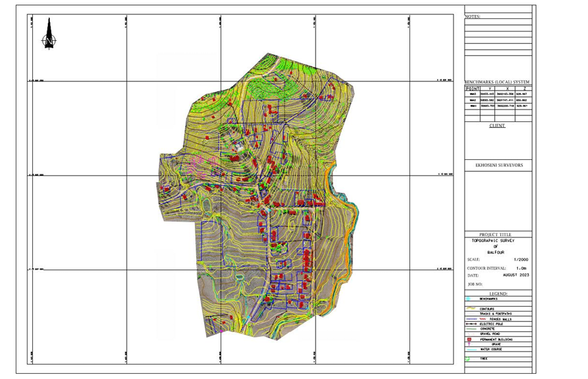Click the underlined CLIENT label

coord(497,125)
